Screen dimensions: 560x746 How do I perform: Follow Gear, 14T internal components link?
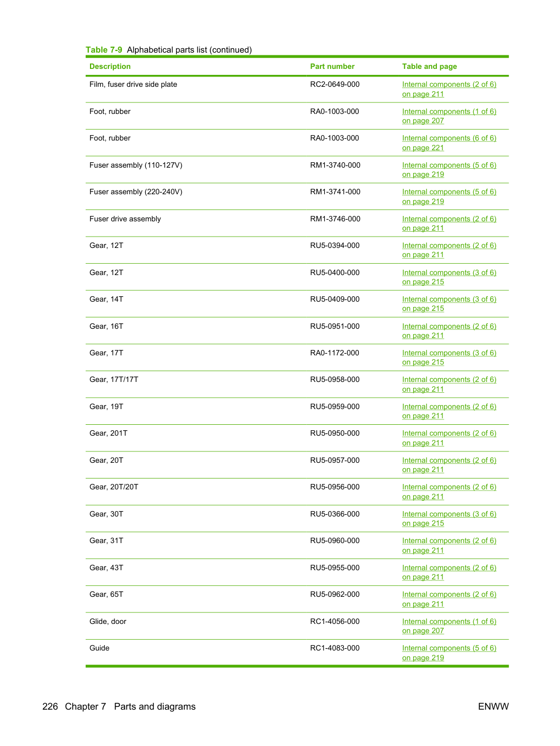tap(449, 304)
